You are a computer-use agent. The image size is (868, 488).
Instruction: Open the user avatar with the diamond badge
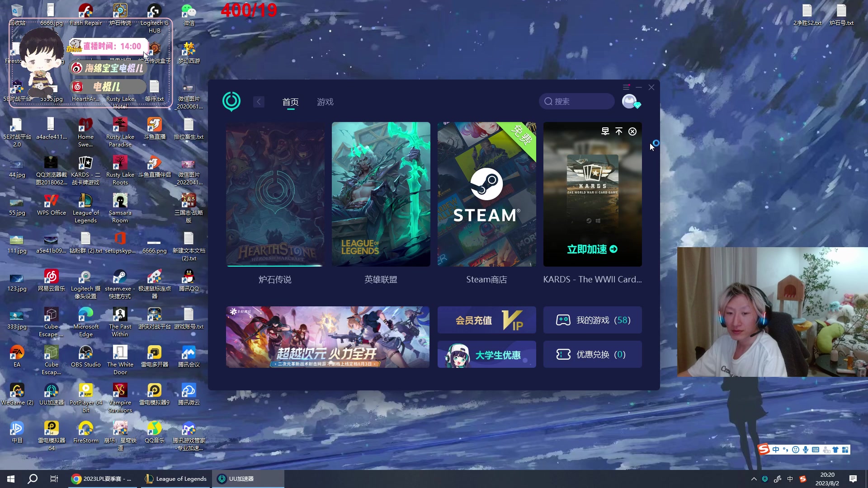630,101
